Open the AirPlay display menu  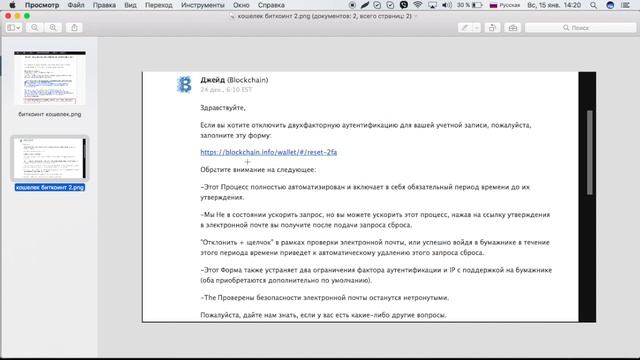[432, 5]
